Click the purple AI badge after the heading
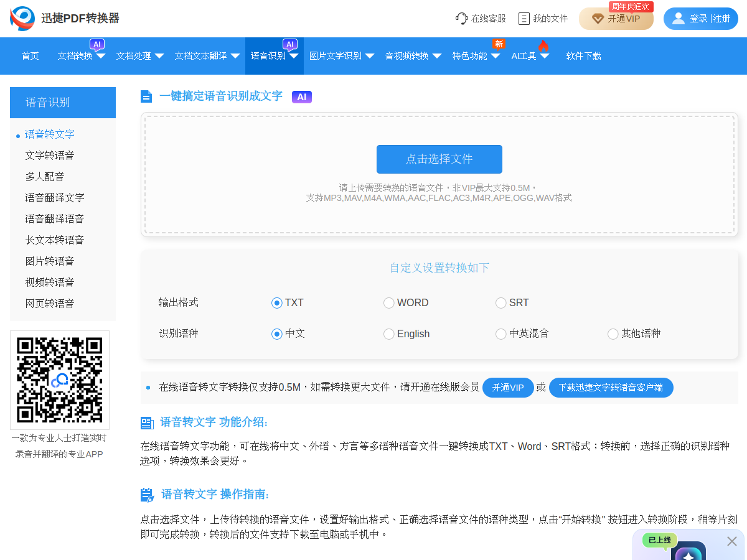Viewport: 747px width, 560px height. (x=302, y=97)
